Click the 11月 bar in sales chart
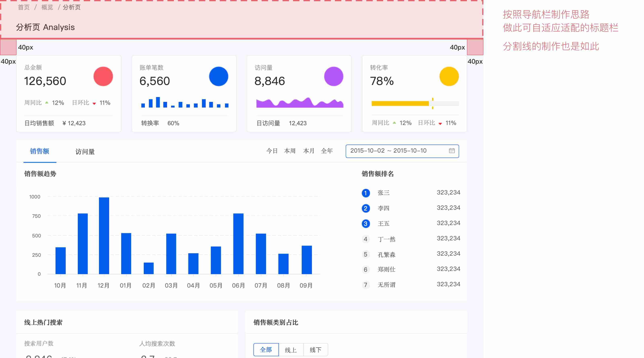This screenshot has width=644, height=358. coord(83,244)
